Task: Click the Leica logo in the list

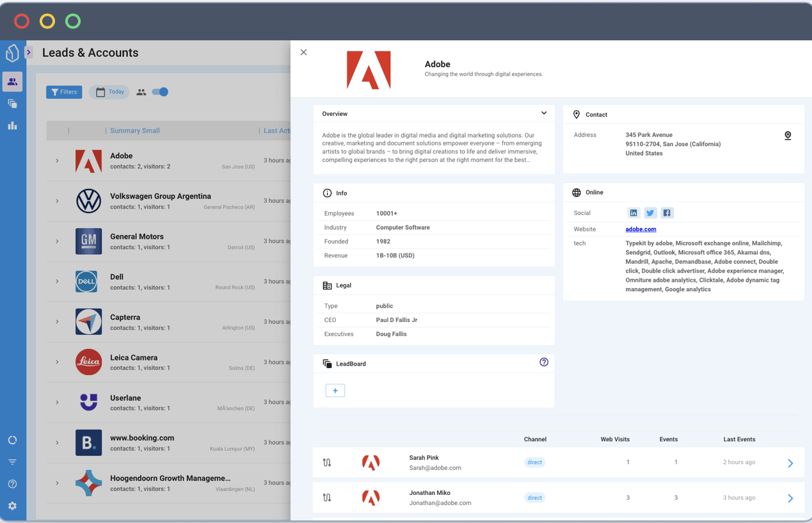Action: [x=88, y=362]
